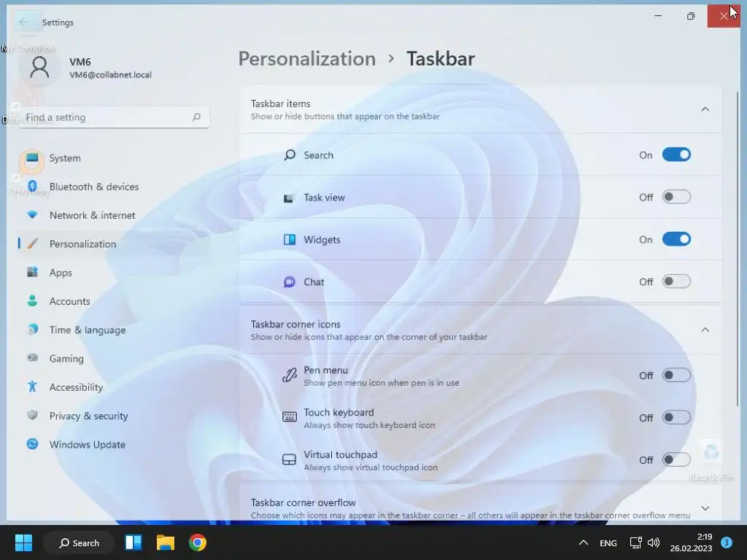Click the Widgets icon in Taskbar items
Viewport: 747px width, 560px height.
[x=289, y=239]
